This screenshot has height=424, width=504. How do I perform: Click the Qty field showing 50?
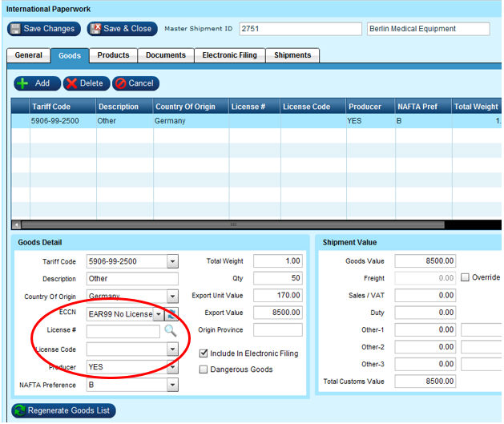278,278
